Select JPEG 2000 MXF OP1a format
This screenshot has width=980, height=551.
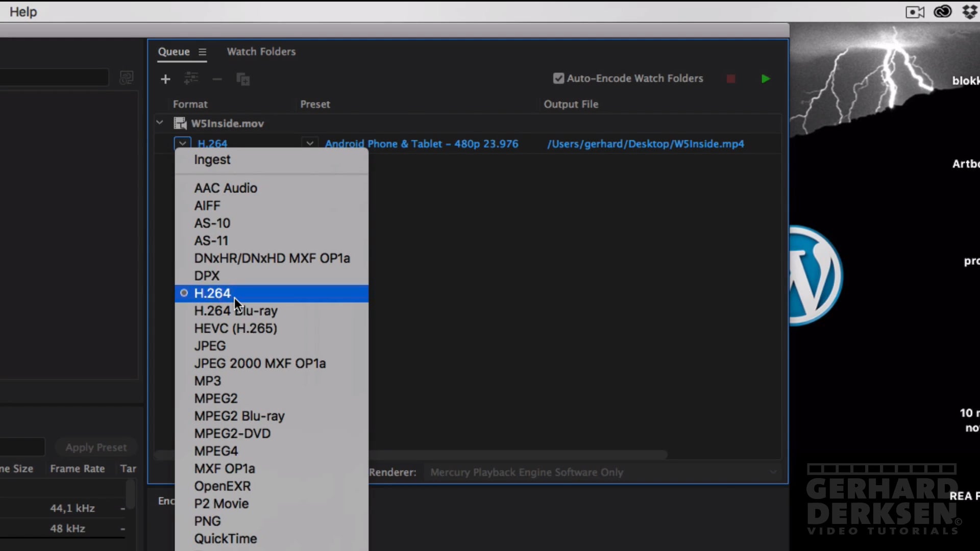[272, 363]
